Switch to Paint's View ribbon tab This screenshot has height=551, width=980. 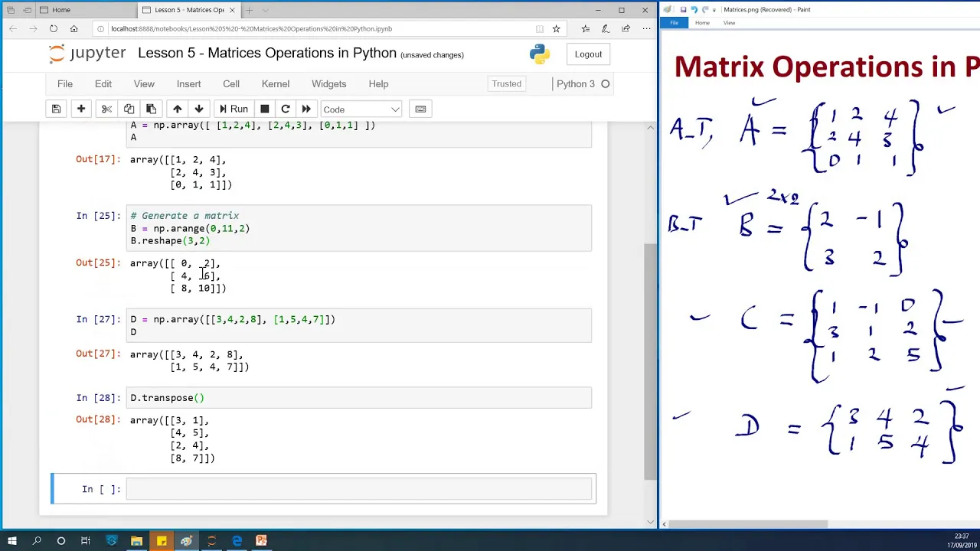point(729,23)
